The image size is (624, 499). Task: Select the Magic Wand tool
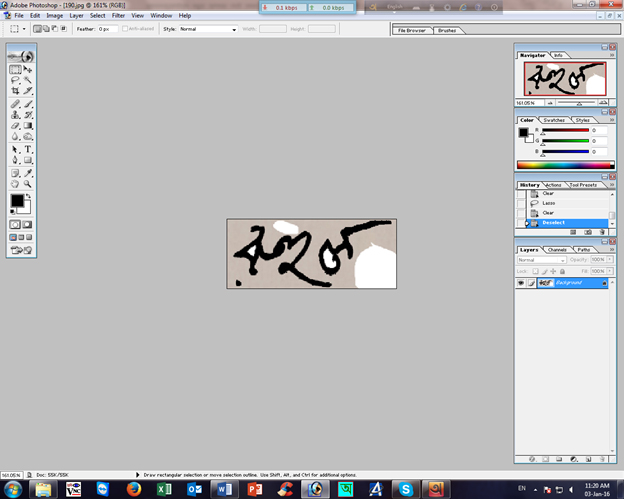27,80
